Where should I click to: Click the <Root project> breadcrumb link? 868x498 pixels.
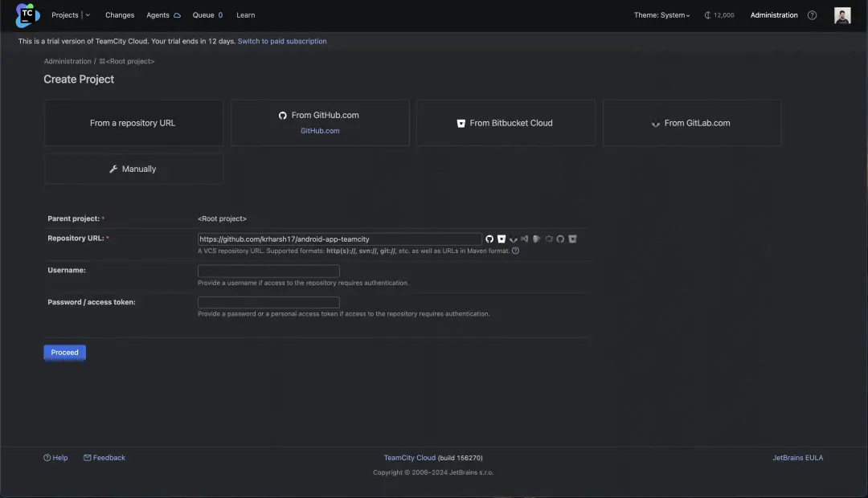tap(130, 61)
